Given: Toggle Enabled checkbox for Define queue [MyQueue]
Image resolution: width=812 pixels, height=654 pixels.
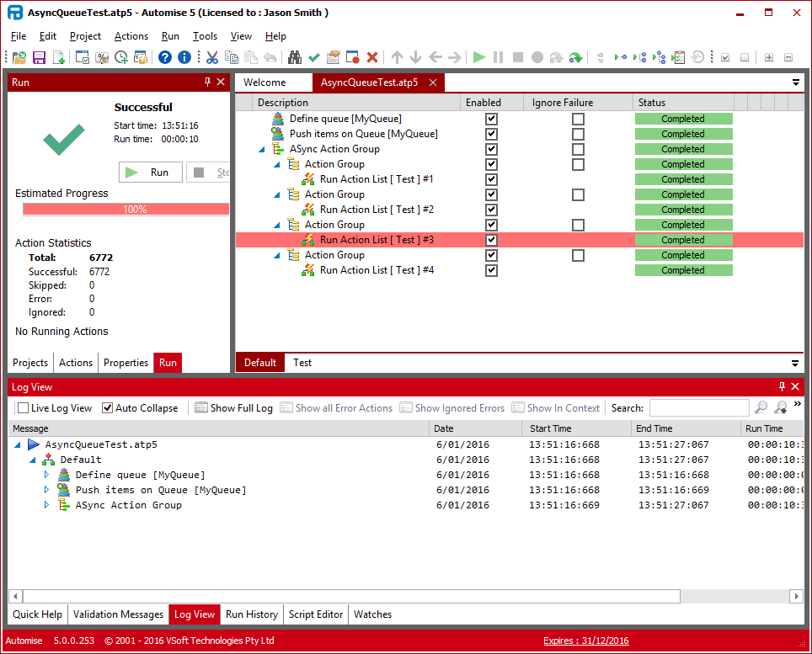Looking at the screenshot, I should pos(491,119).
